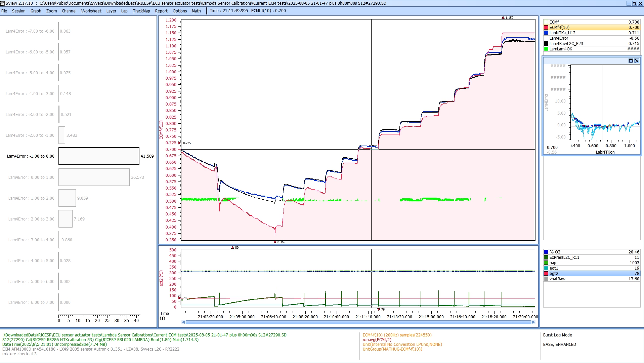Screen dimensions: 644x363
Task: Click the timeline scroll left arrow
Action: [x=183, y=322]
